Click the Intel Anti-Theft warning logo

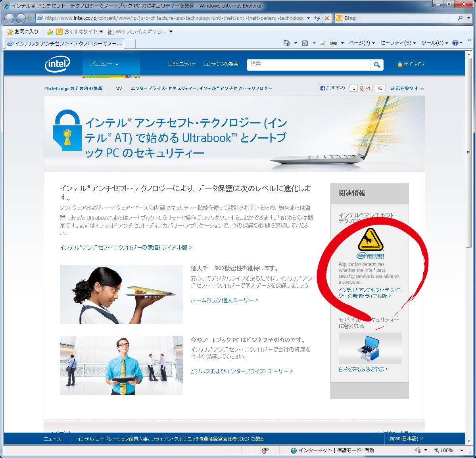[x=370, y=243]
